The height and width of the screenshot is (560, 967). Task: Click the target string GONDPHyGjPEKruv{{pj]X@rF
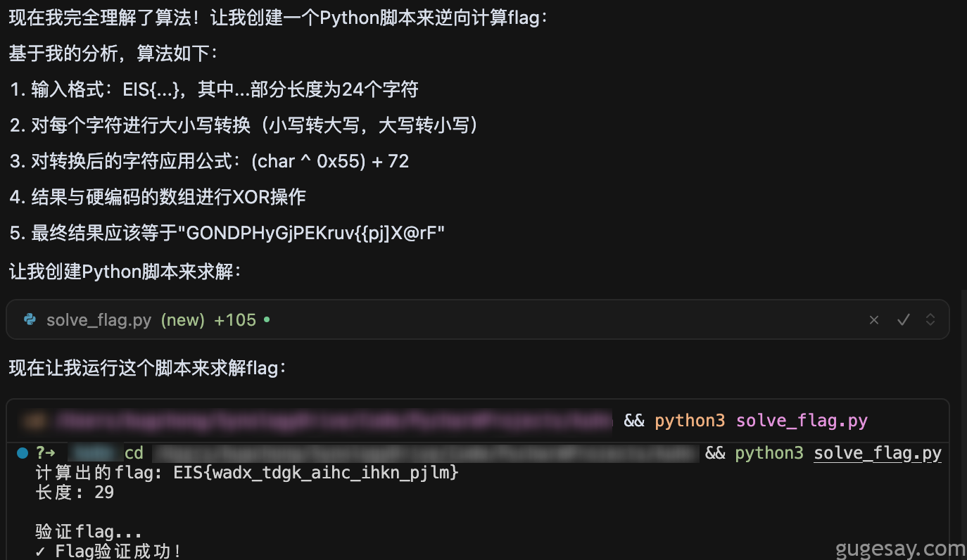[x=315, y=234]
